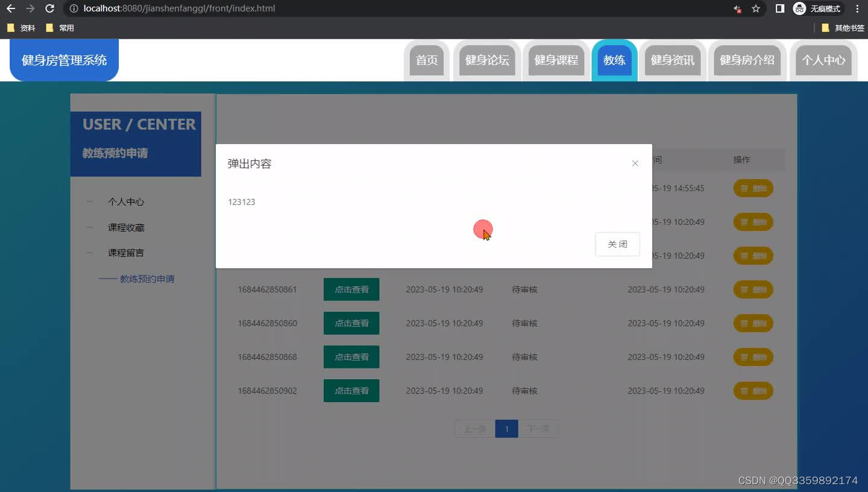
Task: Click the browser forward arrow
Action: [30, 8]
